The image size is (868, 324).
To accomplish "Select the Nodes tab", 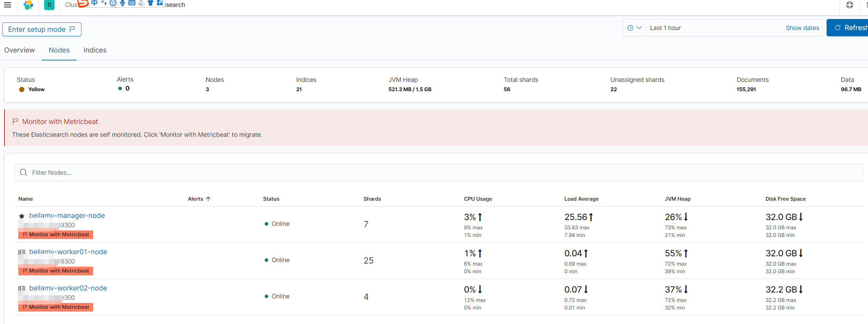I will 59,50.
